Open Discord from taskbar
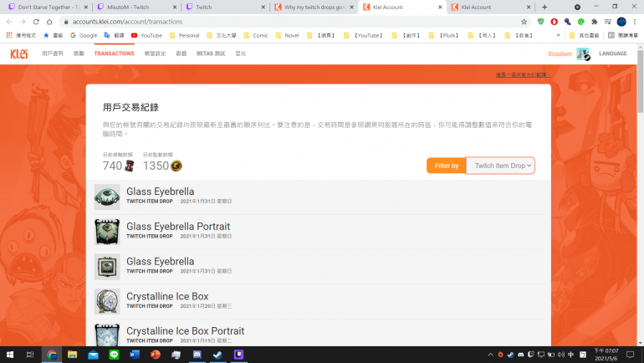 pyautogui.click(x=197, y=355)
